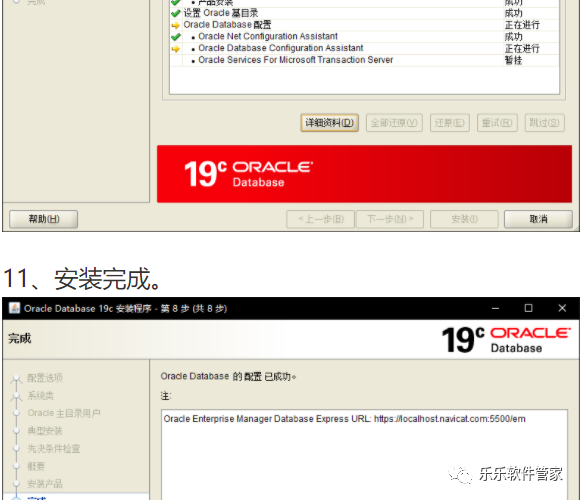Click the greyed 还原(E) button

coord(449,123)
